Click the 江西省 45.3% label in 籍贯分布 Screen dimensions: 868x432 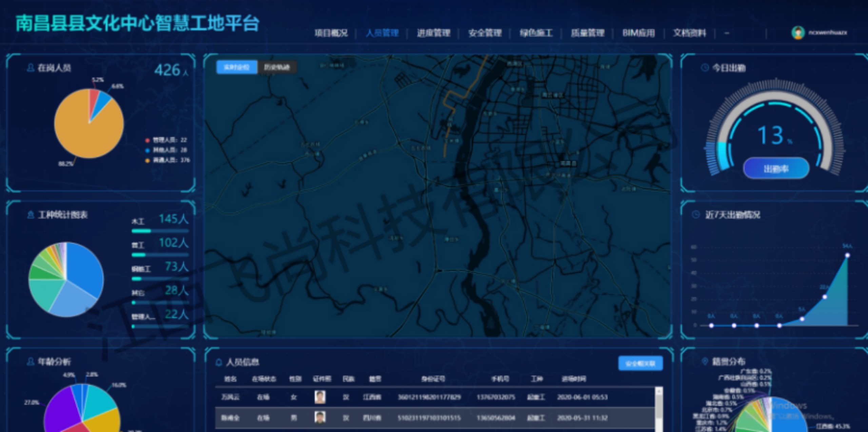(x=833, y=426)
